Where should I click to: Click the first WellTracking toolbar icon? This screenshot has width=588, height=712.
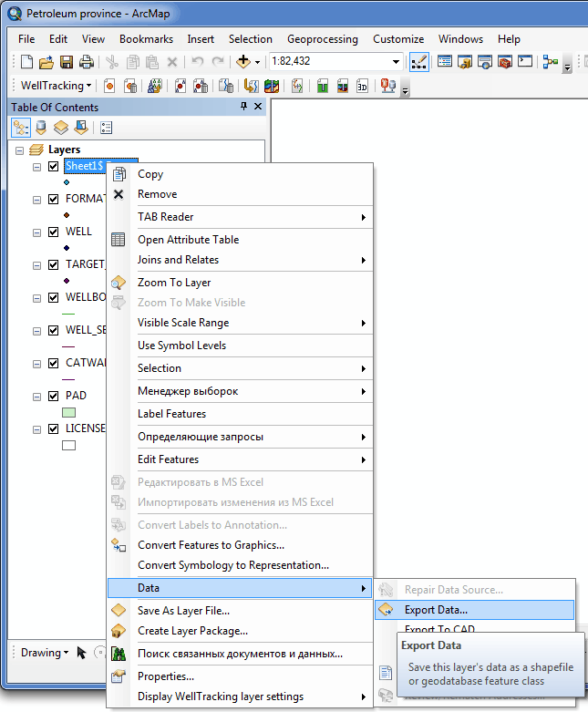[109, 86]
